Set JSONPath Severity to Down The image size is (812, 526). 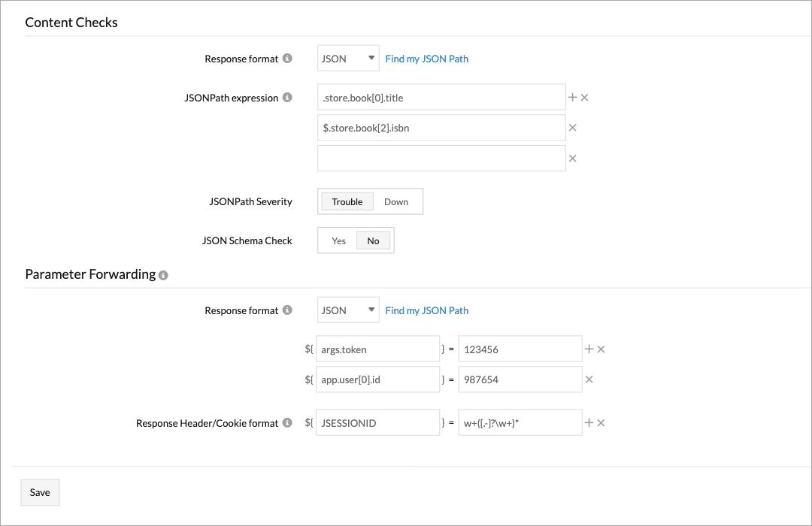click(397, 201)
